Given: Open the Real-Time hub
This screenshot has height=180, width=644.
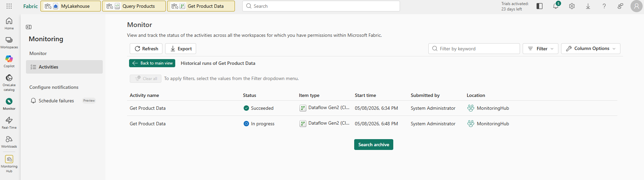Looking at the screenshot, I should (x=9, y=123).
